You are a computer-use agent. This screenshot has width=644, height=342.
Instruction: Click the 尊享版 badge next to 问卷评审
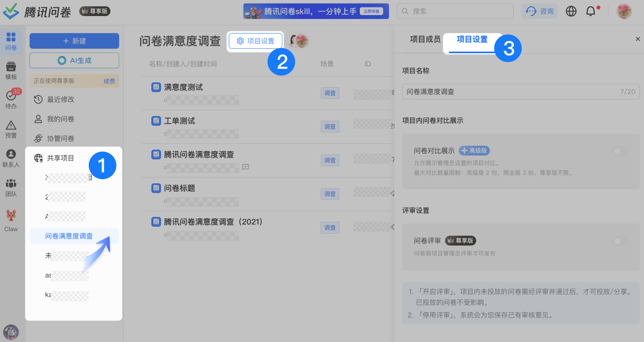tap(461, 241)
